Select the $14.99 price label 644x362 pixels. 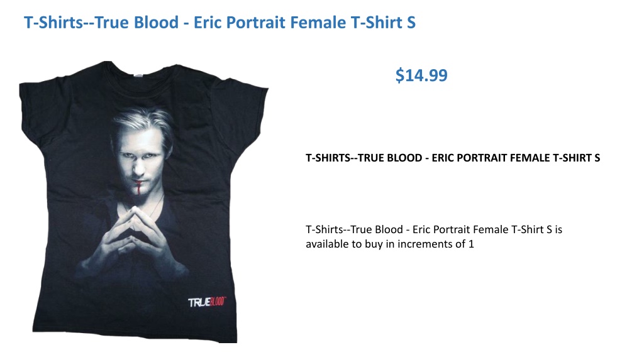tap(421, 75)
